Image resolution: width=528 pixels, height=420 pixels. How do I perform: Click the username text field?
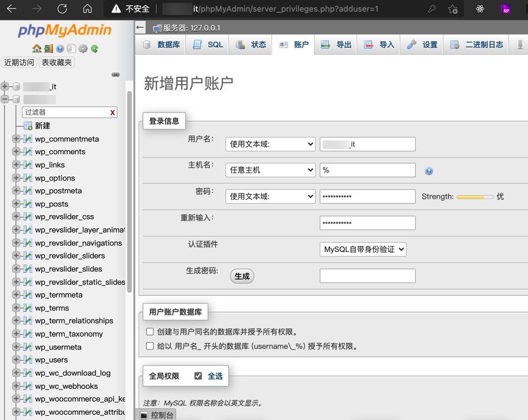tap(368, 144)
